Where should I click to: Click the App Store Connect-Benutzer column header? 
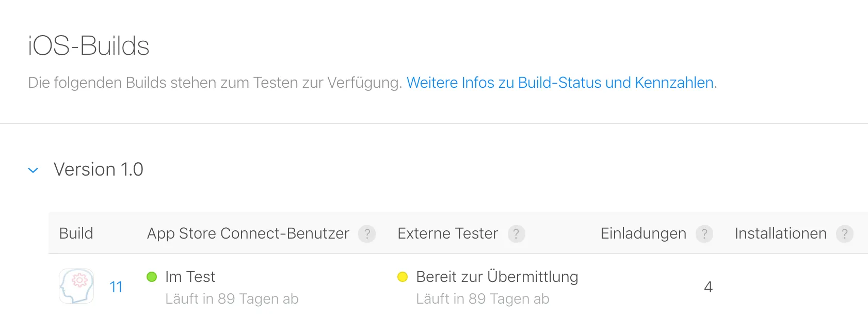click(x=248, y=233)
